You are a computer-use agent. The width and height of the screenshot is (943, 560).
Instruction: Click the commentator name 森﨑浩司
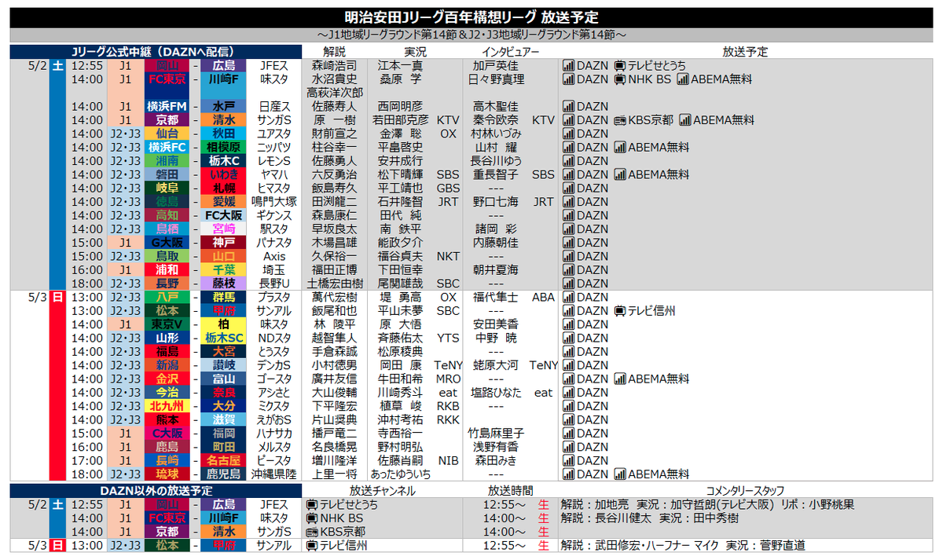point(335,66)
